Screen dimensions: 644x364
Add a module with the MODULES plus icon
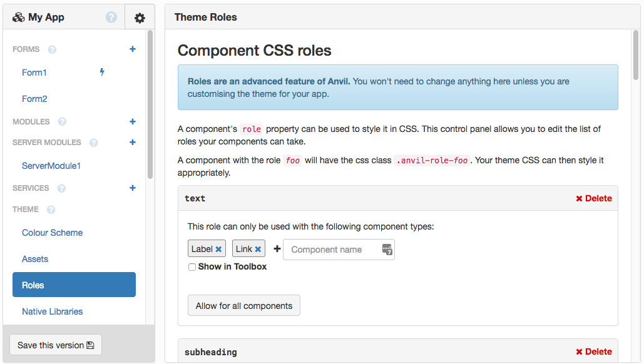point(132,121)
